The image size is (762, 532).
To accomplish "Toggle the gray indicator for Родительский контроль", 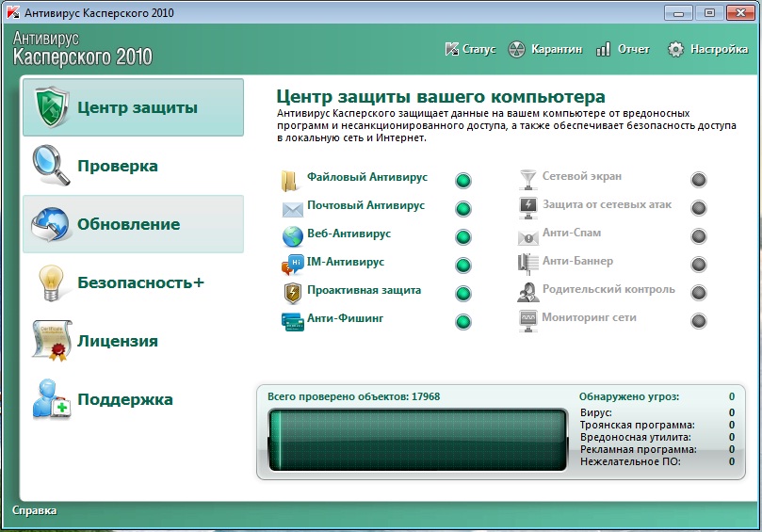I will coord(699,293).
